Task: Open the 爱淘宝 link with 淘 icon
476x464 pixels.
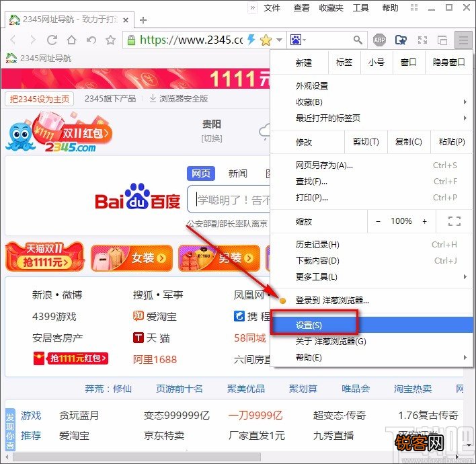Action: tap(155, 317)
